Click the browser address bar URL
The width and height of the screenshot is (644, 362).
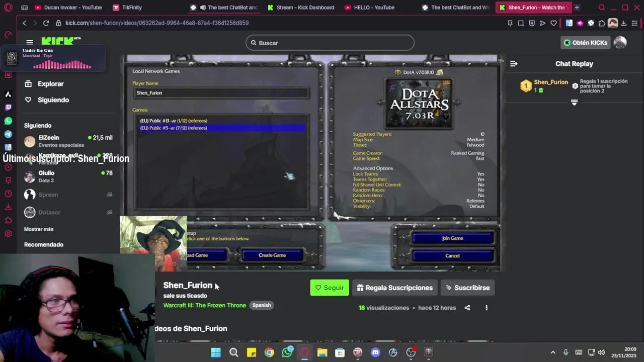pyautogui.click(x=157, y=23)
